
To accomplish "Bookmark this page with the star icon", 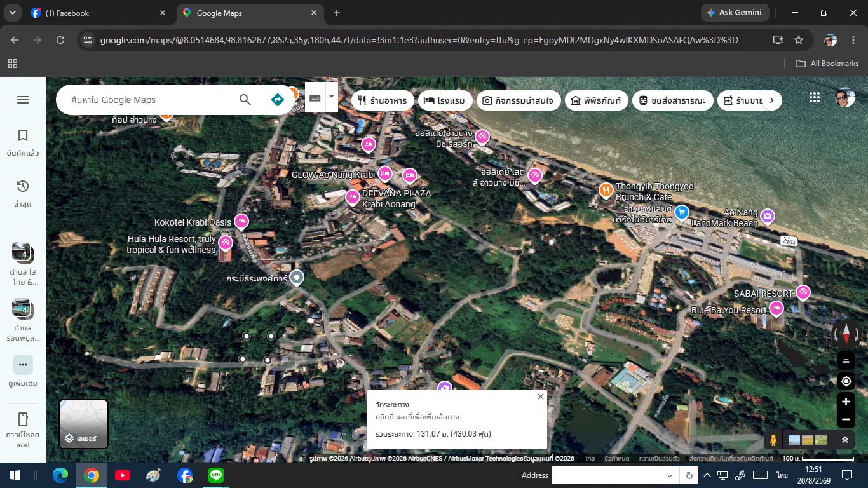I will (799, 40).
